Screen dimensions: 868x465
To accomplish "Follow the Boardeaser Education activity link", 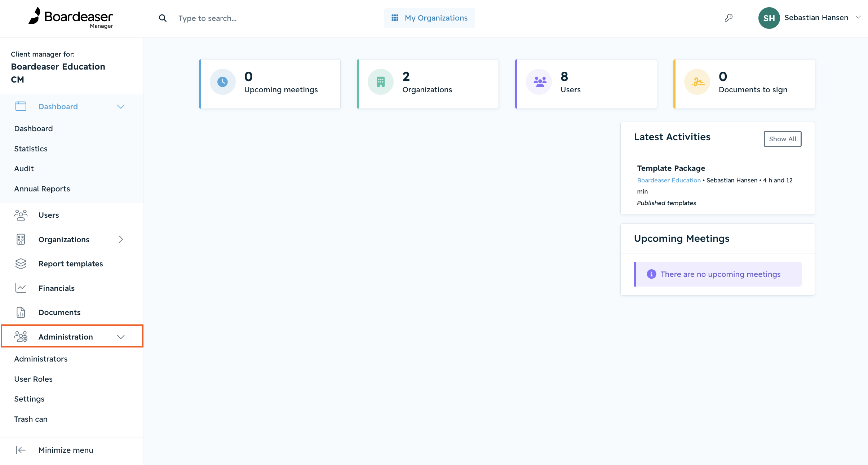I will tap(669, 180).
